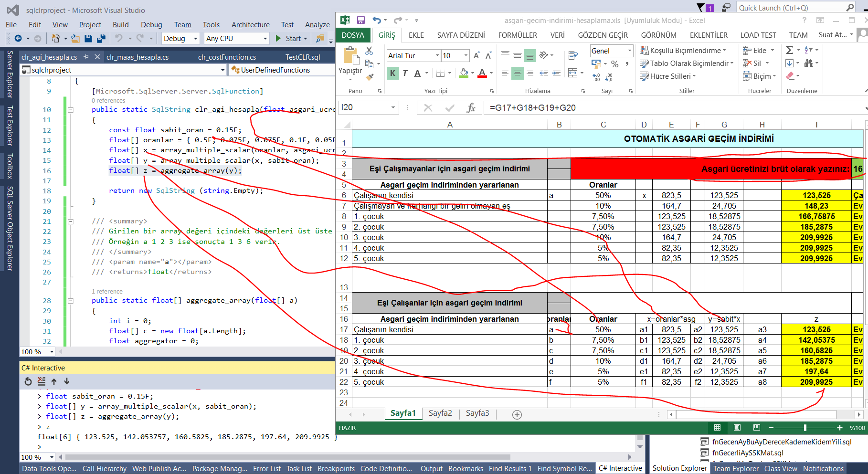Collapse the clr_agi_hesapla method outline at line 10
868x474 pixels.
pos(71,110)
